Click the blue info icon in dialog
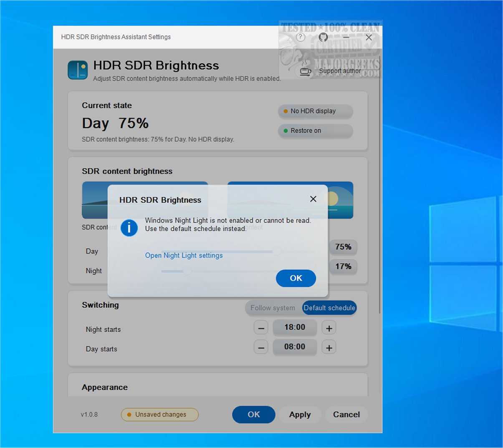Viewport: 503px width, 448px height. pos(129,228)
